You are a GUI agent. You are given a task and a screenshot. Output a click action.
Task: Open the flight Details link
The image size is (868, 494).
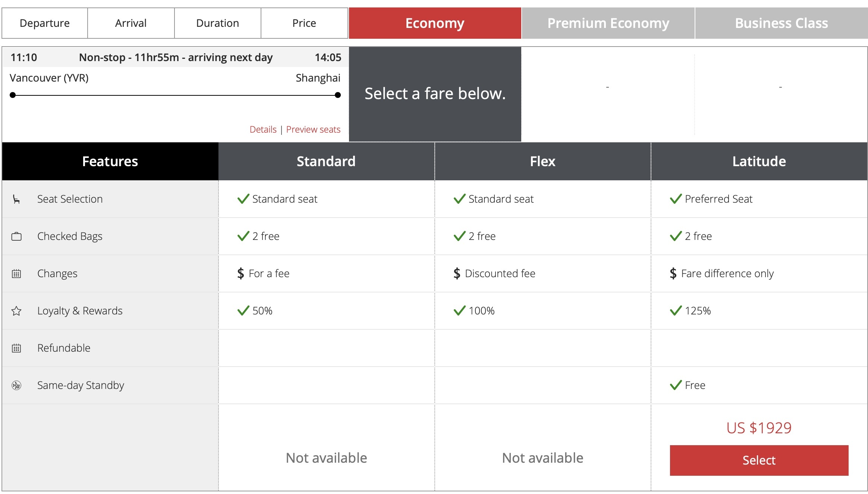point(263,130)
